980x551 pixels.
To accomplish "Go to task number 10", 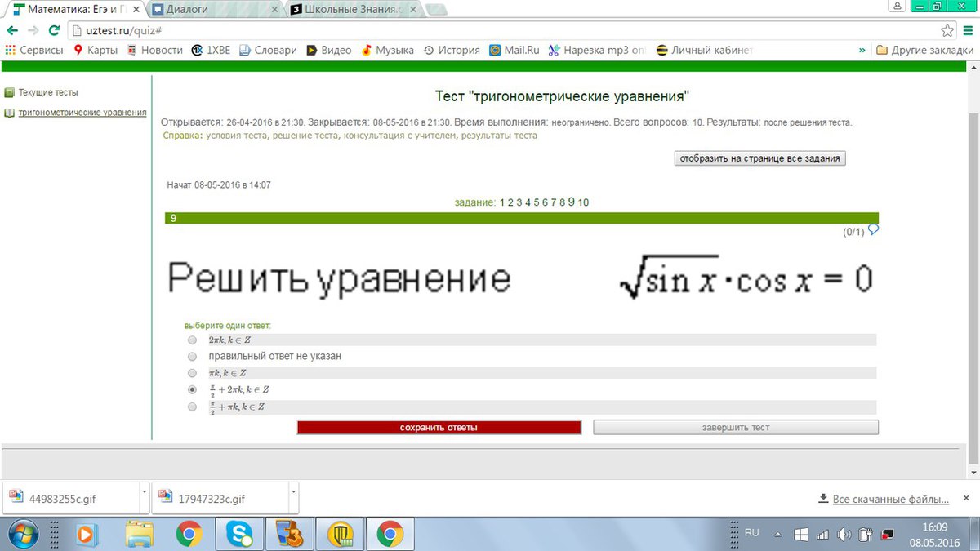I will [583, 202].
